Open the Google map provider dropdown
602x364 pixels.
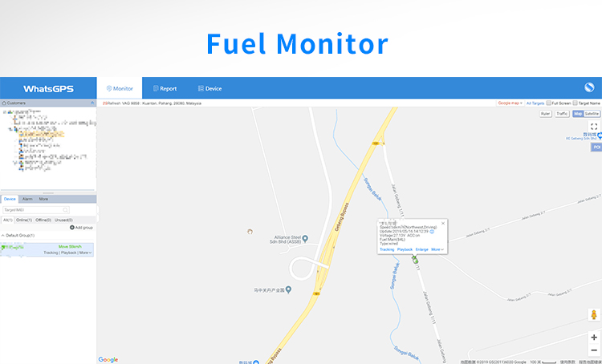(510, 103)
